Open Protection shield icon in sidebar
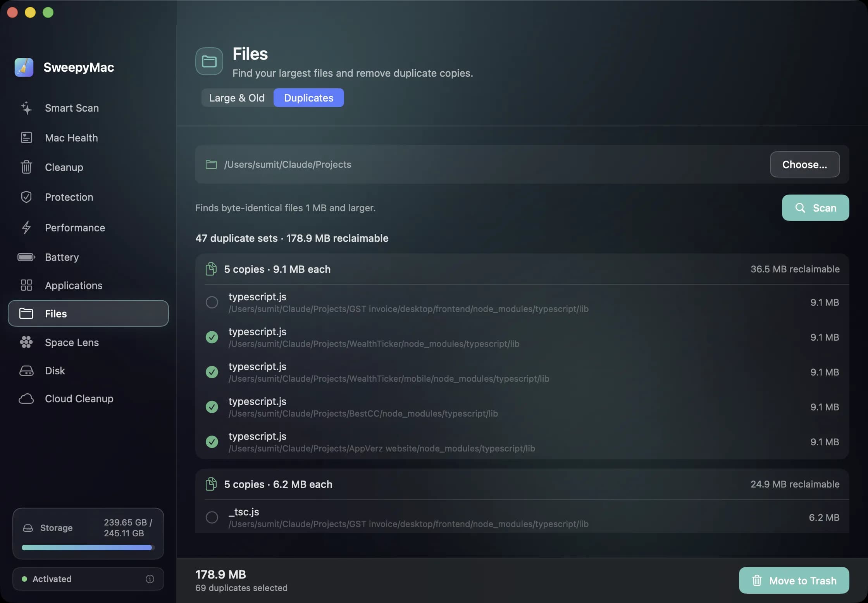The width and height of the screenshot is (868, 603). (26, 197)
